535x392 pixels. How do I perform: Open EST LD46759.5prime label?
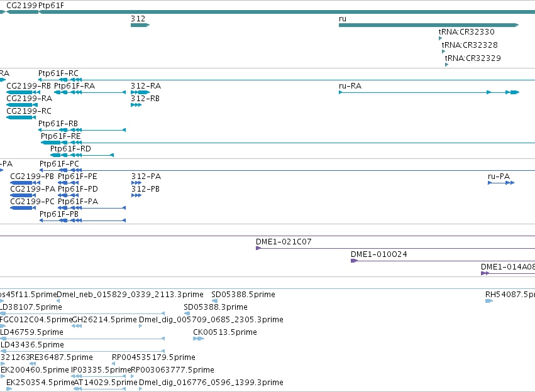click(x=31, y=332)
